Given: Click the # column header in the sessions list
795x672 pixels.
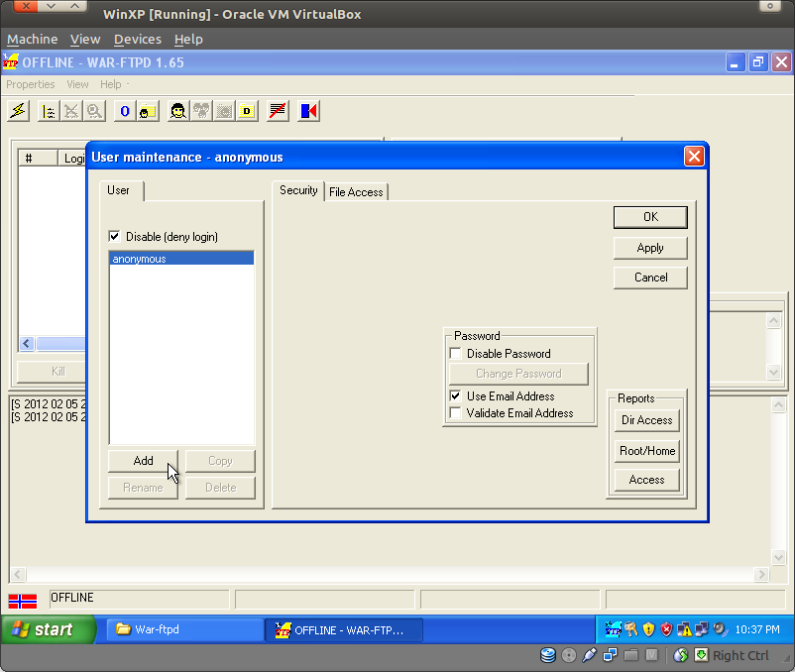Looking at the screenshot, I should tap(38, 159).
